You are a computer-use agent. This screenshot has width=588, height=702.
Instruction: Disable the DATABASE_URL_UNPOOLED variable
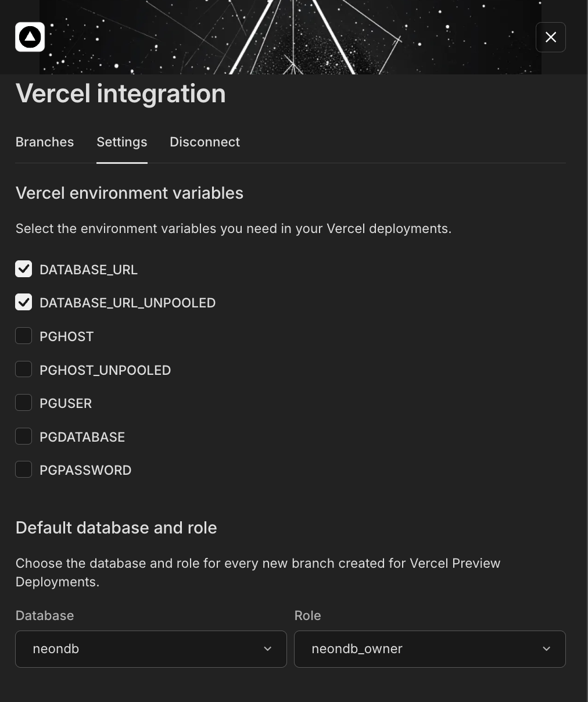pos(24,302)
